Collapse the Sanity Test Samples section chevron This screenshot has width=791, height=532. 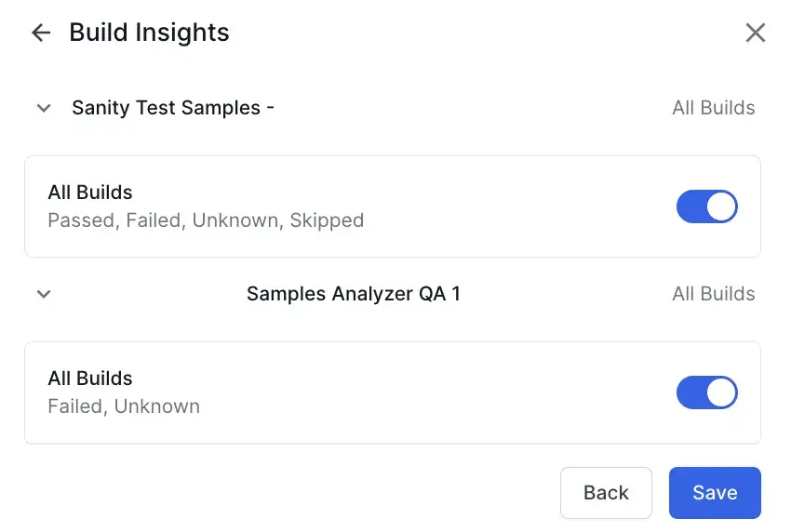click(x=43, y=108)
